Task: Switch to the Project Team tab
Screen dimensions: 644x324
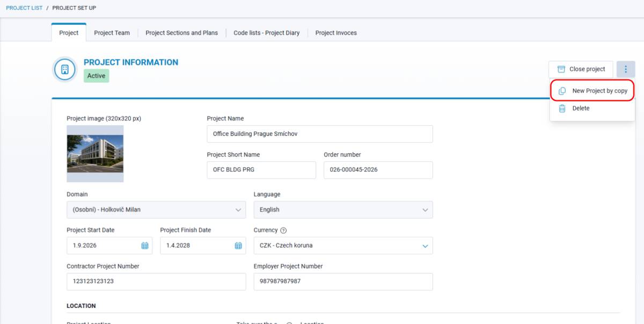Action: pos(112,33)
